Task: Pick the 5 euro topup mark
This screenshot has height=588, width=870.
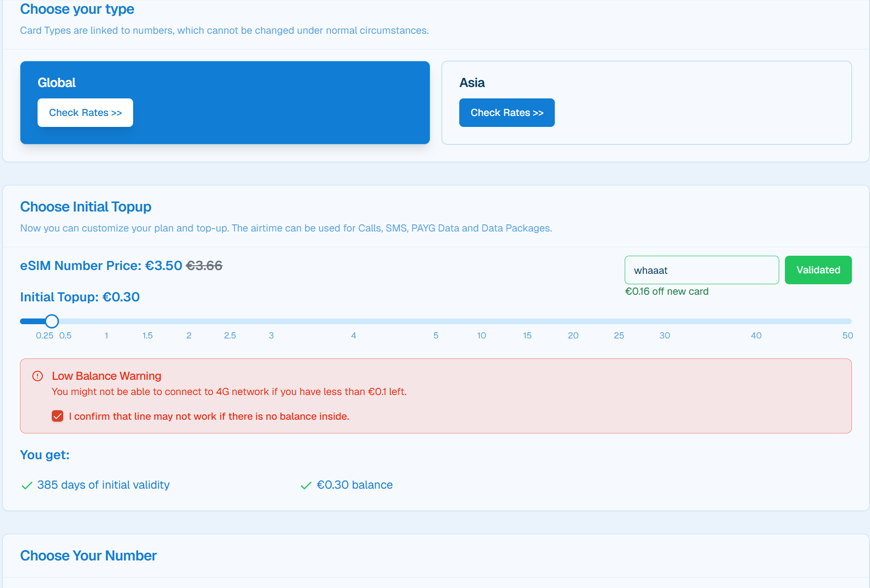Action: point(436,336)
